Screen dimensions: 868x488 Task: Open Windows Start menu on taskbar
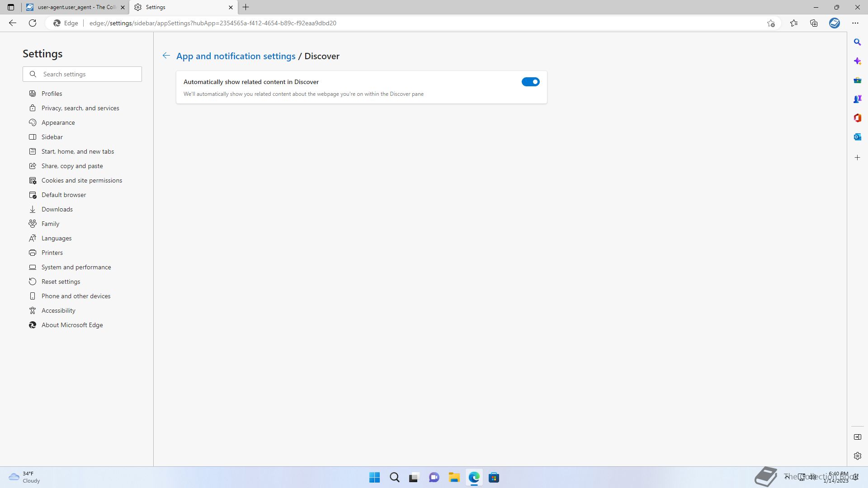pyautogui.click(x=374, y=478)
